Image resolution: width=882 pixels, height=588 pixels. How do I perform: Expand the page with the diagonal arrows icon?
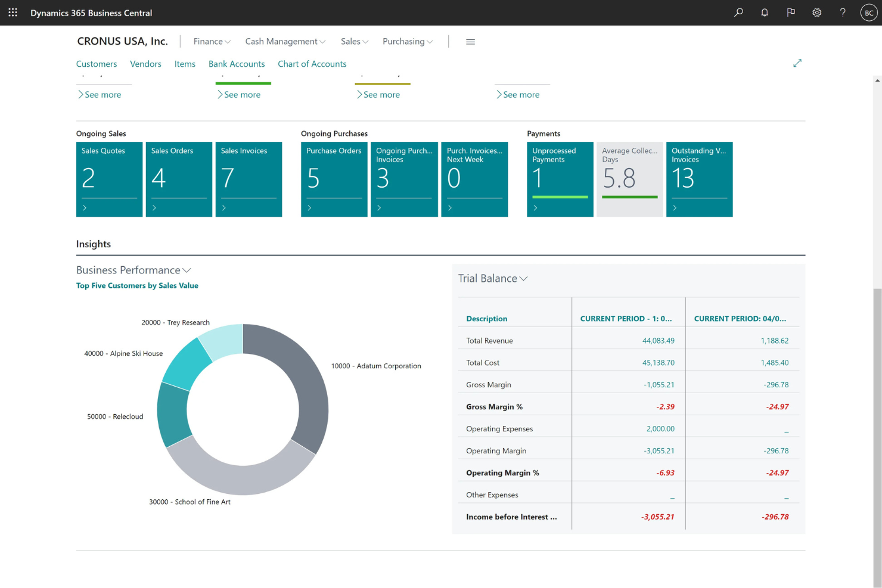pos(797,63)
